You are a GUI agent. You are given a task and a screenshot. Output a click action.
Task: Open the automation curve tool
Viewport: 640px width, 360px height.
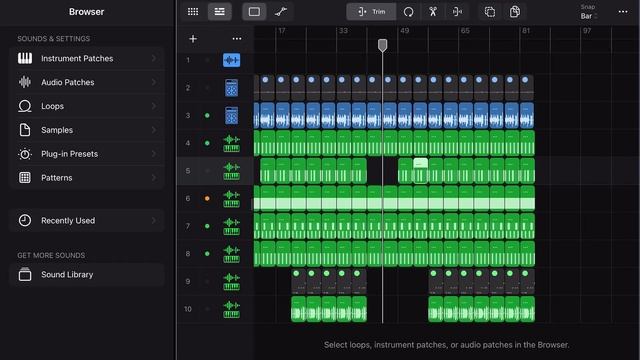tap(281, 12)
